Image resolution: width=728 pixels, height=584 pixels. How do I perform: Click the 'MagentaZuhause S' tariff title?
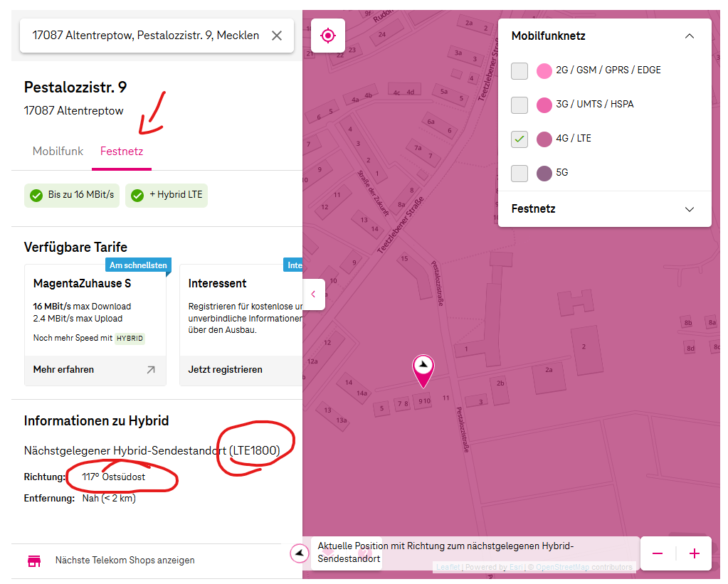[82, 283]
